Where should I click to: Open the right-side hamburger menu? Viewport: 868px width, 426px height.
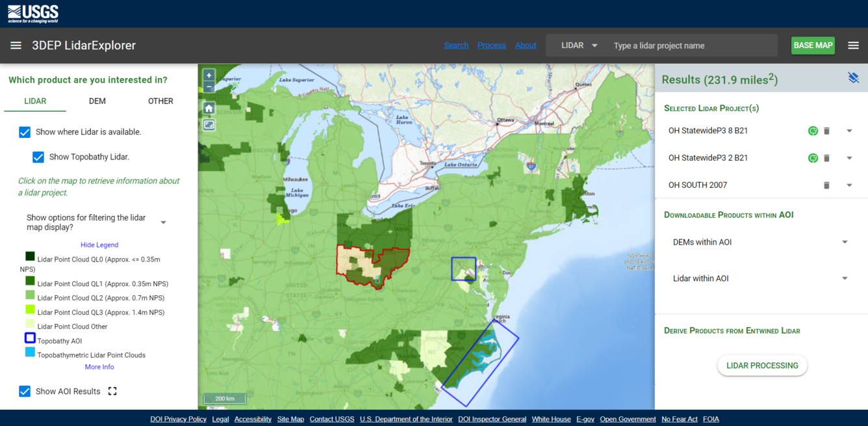tap(853, 46)
